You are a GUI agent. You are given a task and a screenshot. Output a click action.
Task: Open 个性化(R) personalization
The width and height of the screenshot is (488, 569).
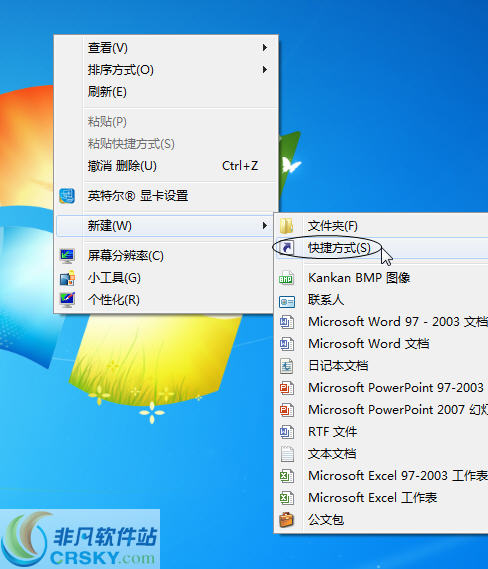coord(165,300)
